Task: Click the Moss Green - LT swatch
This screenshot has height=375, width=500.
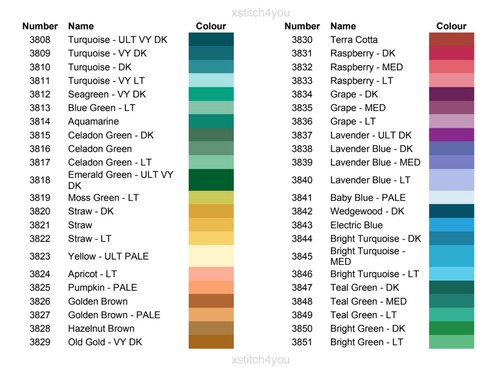Action: (211, 198)
